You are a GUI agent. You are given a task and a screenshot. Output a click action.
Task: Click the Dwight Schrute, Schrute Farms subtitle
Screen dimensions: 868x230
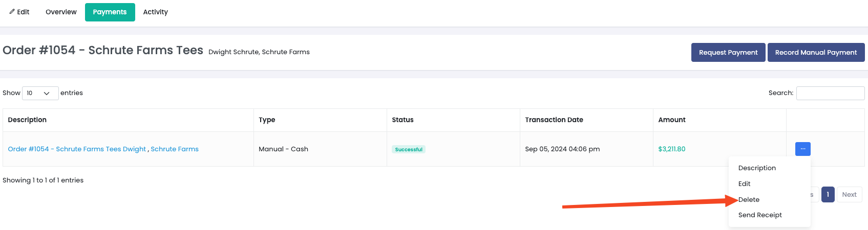point(259,52)
